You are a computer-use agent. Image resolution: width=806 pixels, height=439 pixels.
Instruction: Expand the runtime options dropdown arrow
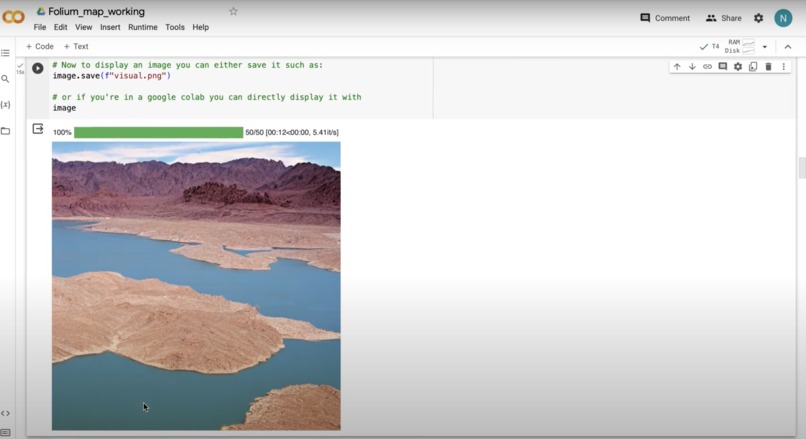coord(765,47)
